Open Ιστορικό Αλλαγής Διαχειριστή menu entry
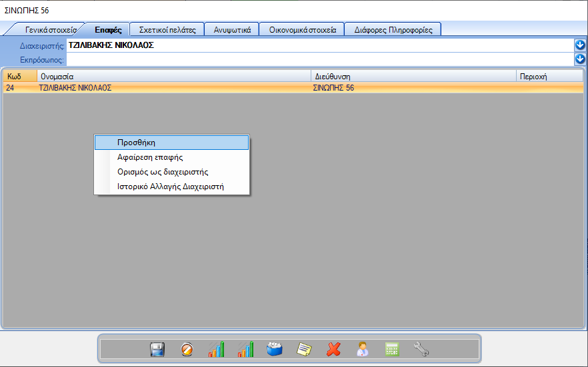 [172, 186]
